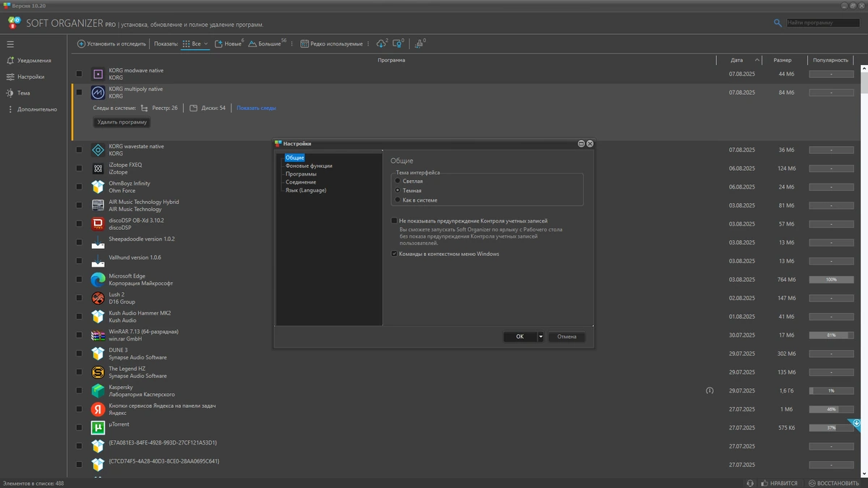Viewport: 868px width, 488px height.
Task: Click the Показать следы link
Action: [x=256, y=108]
